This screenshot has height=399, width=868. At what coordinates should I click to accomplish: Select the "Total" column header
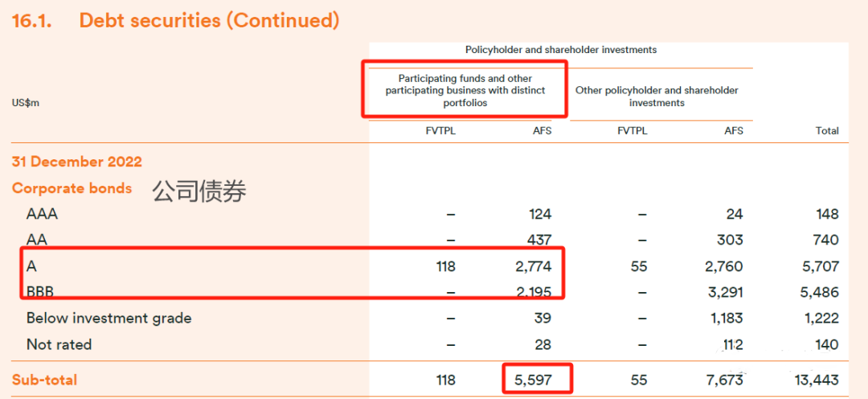827,130
